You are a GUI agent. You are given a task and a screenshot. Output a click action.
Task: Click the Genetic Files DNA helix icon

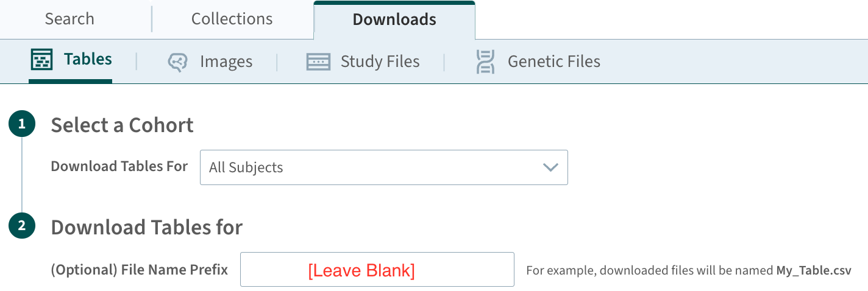coord(485,62)
